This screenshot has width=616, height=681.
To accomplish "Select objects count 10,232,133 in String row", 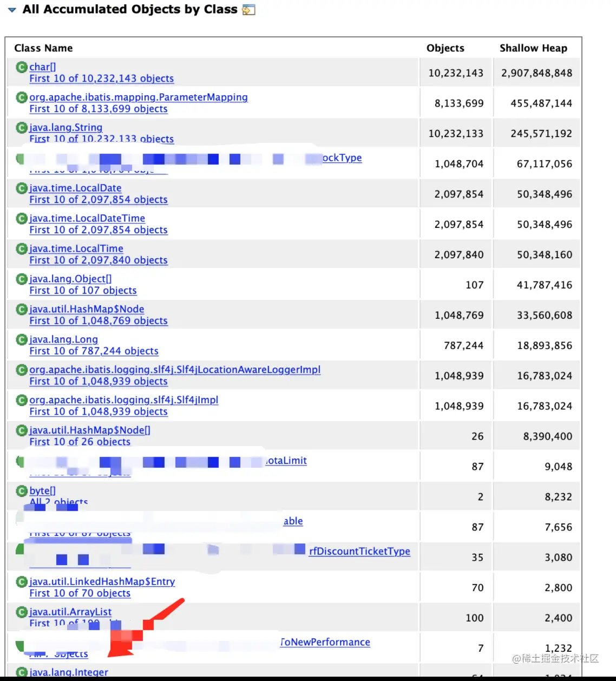I will [x=456, y=134].
